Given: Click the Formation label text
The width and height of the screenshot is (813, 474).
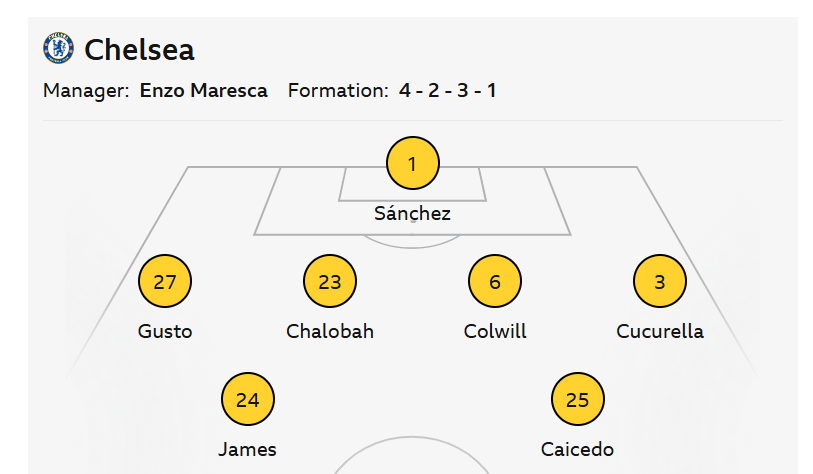Looking at the screenshot, I should point(338,91).
